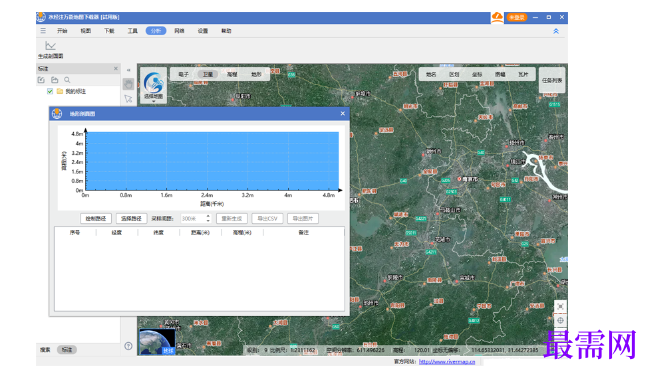This screenshot has width=655, height=376.
Task: Open the 下载 (Download) menu tab
Action: (x=109, y=31)
